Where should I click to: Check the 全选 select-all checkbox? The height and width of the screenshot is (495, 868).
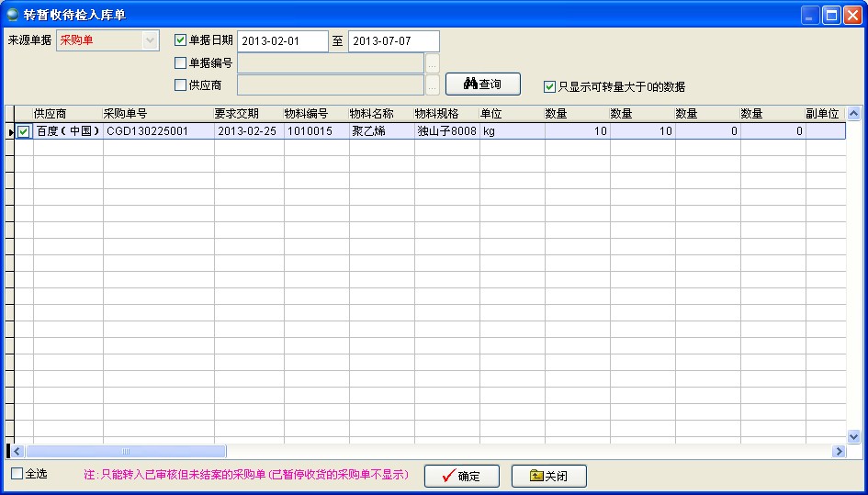coord(17,474)
